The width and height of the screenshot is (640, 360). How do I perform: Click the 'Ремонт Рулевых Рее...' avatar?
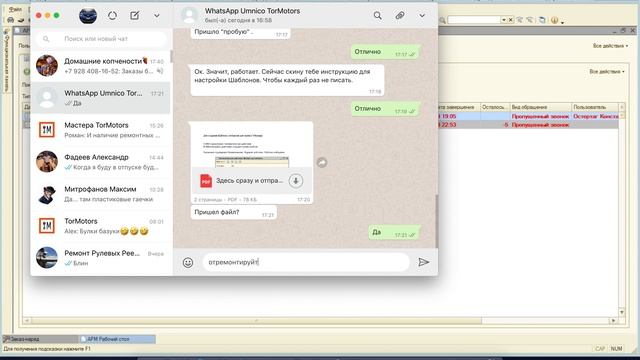[x=47, y=258]
